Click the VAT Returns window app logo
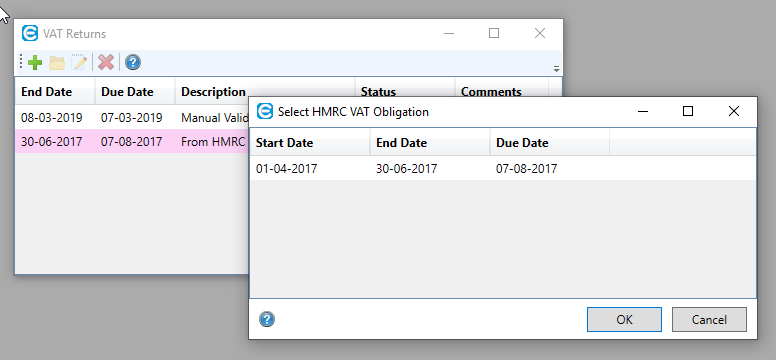The height and width of the screenshot is (360, 776). [x=30, y=33]
